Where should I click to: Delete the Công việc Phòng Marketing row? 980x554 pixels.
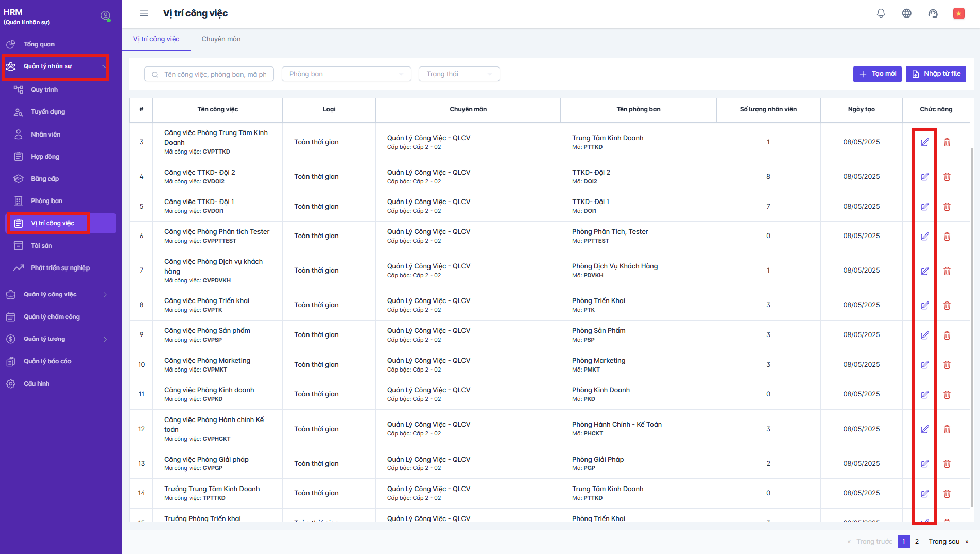tap(947, 365)
